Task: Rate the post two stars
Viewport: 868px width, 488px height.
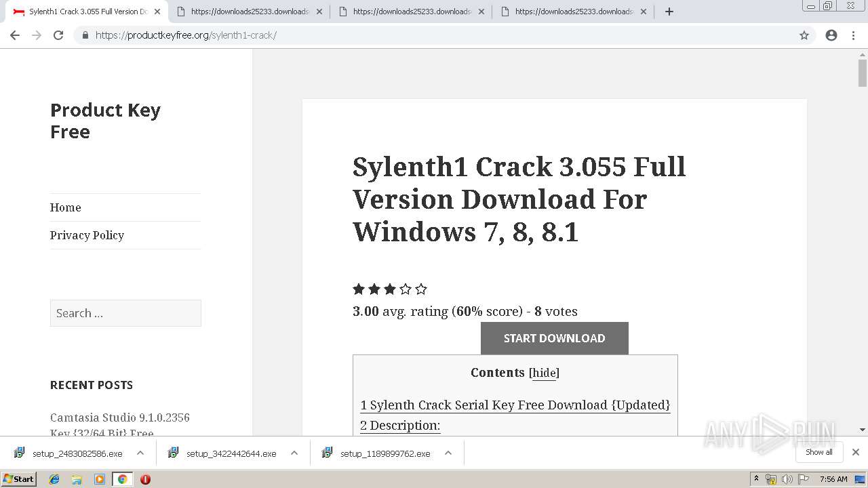Action: click(x=374, y=289)
